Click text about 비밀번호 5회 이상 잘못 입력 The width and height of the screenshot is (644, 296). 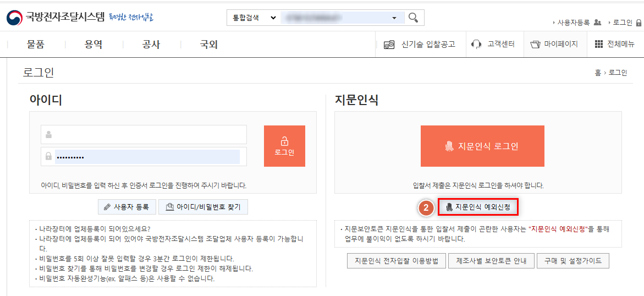[x=136, y=259]
